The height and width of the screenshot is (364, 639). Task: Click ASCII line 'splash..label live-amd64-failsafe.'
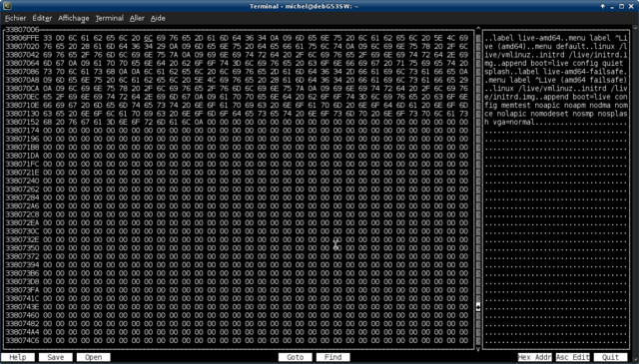click(x=556, y=71)
